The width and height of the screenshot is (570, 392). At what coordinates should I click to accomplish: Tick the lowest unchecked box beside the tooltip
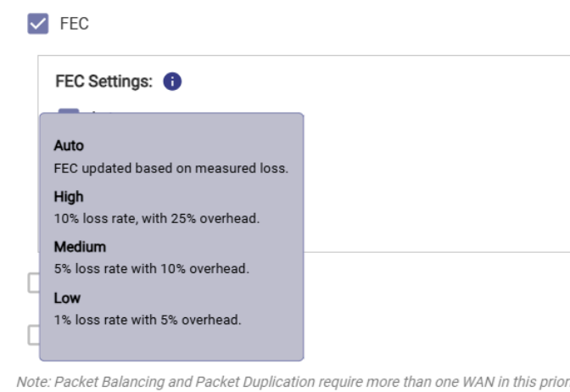(x=34, y=335)
